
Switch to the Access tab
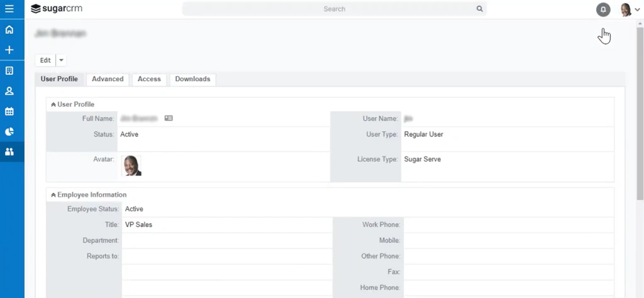(x=149, y=79)
